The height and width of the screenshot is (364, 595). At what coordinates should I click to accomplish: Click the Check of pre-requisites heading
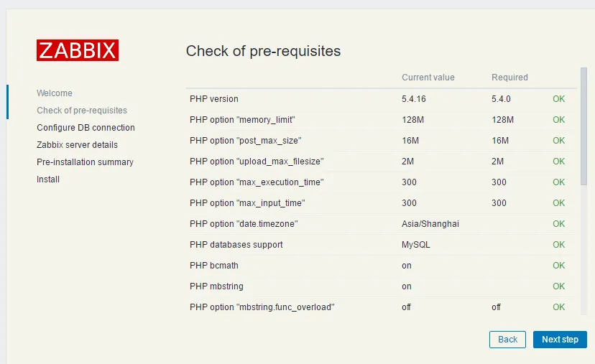click(263, 51)
